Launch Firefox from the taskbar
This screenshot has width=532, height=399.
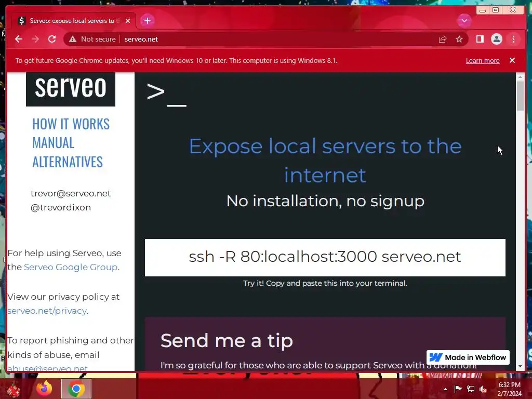pyautogui.click(x=44, y=389)
